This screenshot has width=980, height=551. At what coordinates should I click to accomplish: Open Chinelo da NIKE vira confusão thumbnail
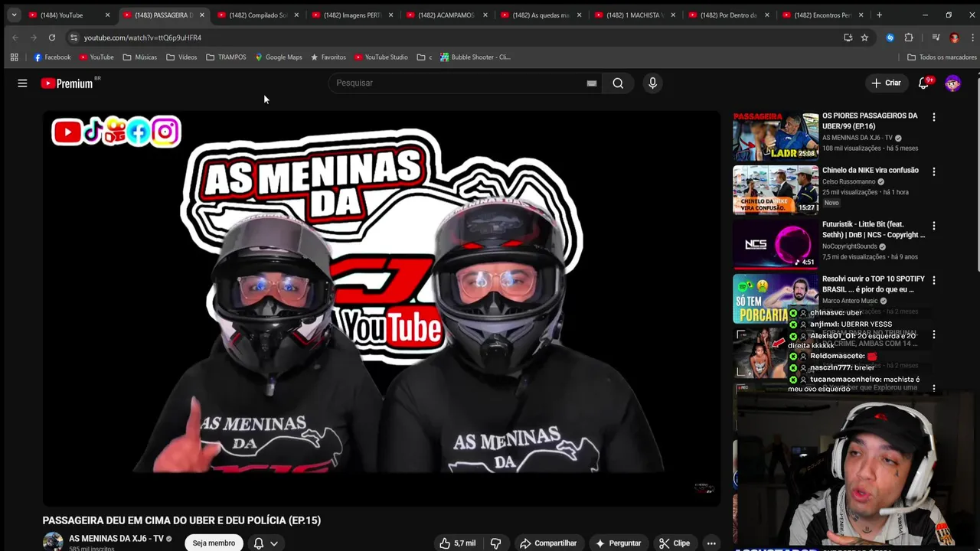coord(776,190)
